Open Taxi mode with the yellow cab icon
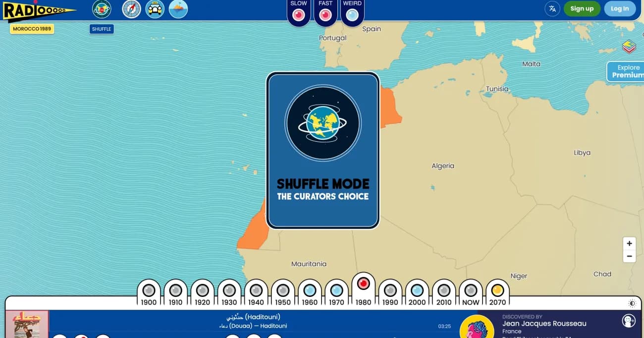The height and width of the screenshot is (338, 644). pyautogui.click(x=155, y=9)
